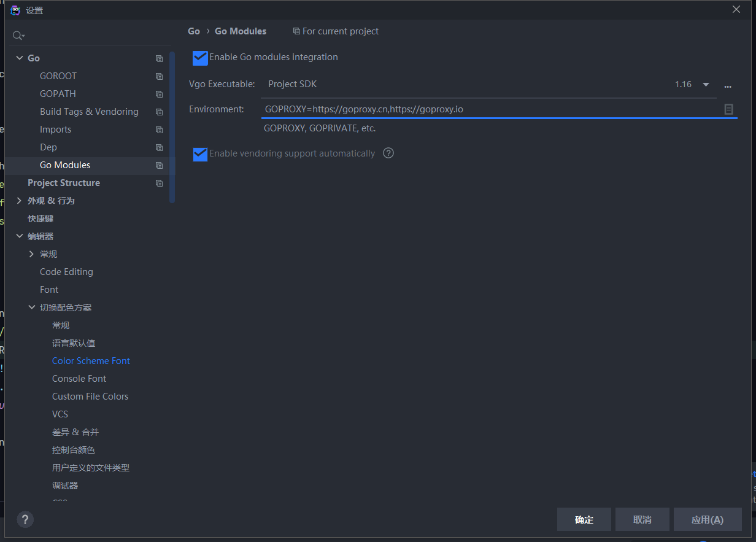Open VCS color scheme settings
Viewport: 756px width, 542px height.
(x=60, y=414)
